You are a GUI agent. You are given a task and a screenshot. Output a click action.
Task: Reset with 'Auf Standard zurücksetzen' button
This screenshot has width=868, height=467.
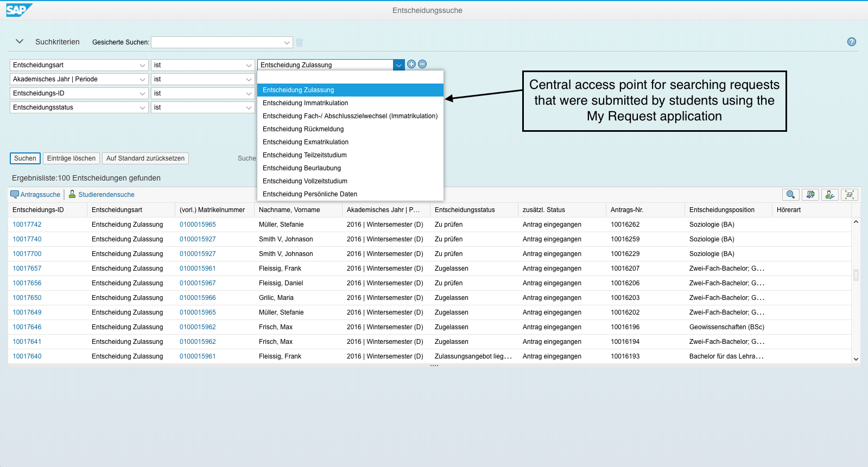(145, 158)
